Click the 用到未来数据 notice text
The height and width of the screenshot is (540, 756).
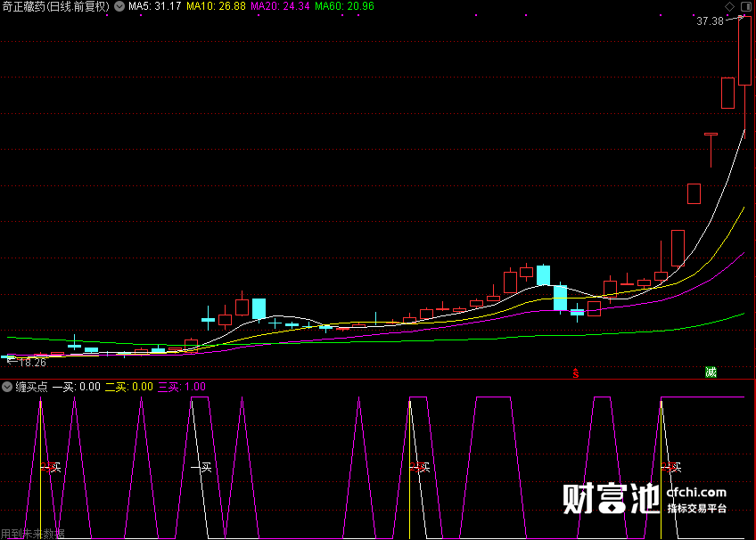click(32, 534)
